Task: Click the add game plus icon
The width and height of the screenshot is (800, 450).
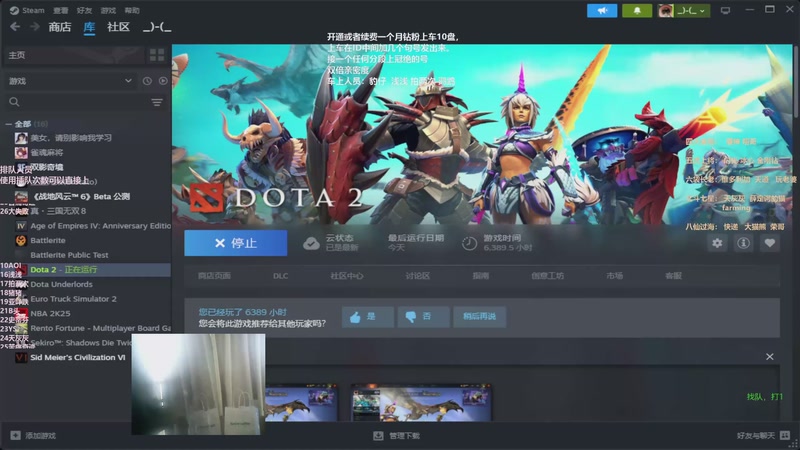Action: (15, 435)
